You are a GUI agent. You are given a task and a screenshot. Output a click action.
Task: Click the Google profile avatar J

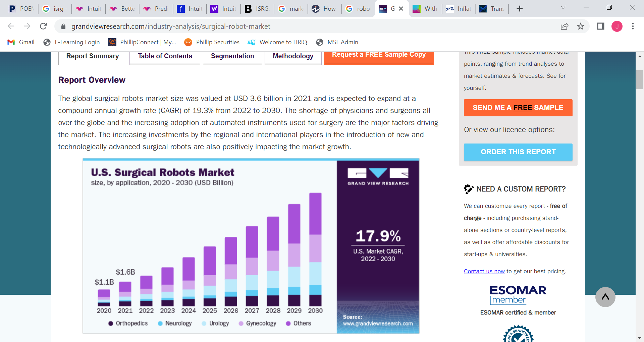[x=617, y=26]
